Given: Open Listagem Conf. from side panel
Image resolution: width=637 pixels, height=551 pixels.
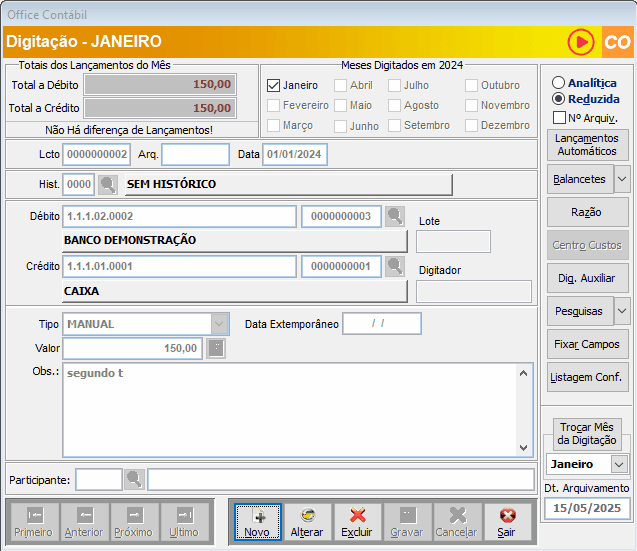Looking at the screenshot, I should point(587,377).
